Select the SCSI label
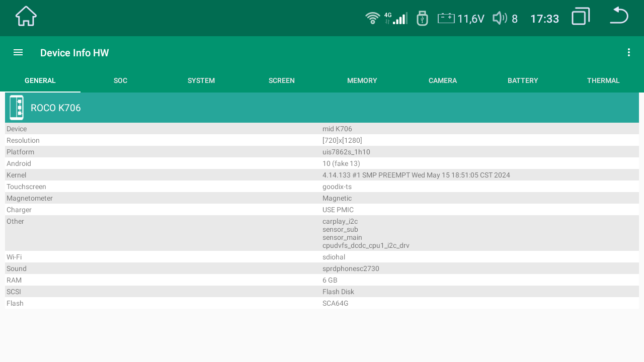Image resolution: width=644 pixels, height=362 pixels. click(x=14, y=292)
